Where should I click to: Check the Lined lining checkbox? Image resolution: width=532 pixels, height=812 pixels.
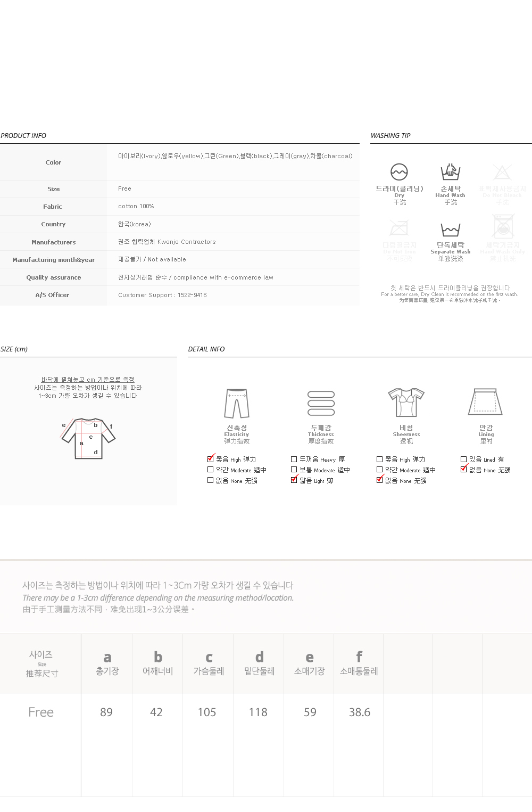463,459
